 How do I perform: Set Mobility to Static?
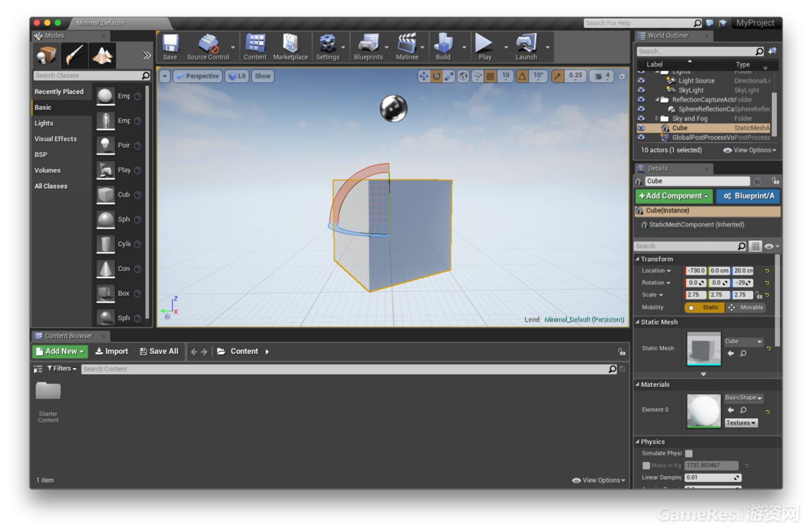tap(705, 308)
